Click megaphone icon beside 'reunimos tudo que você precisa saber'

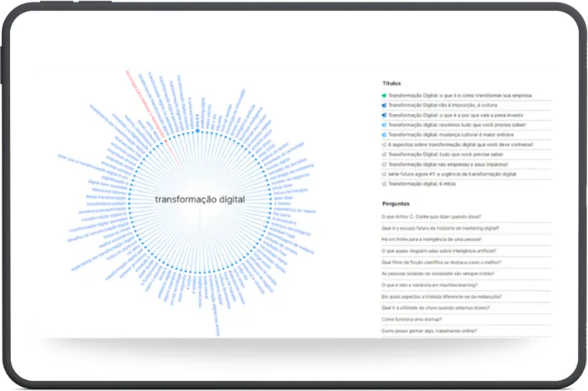[384, 125]
